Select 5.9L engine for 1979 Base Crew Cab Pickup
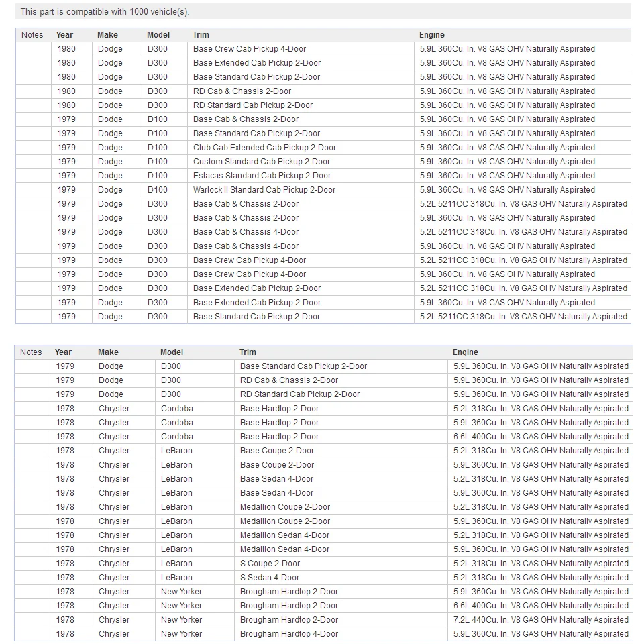 [x=507, y=274]
